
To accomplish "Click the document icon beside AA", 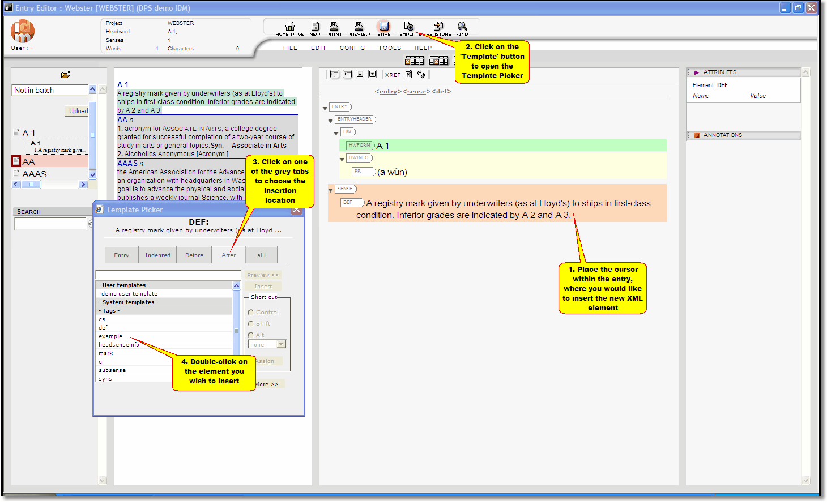I will pyautogui.click(x=16, y=161).
